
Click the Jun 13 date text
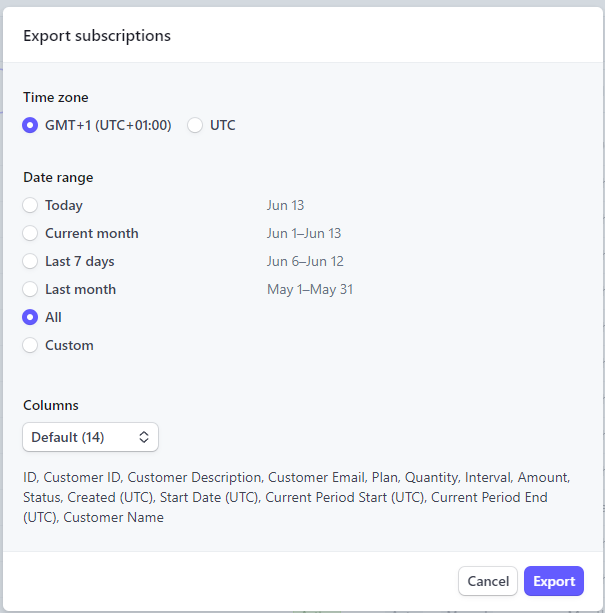tap(285, 205)
